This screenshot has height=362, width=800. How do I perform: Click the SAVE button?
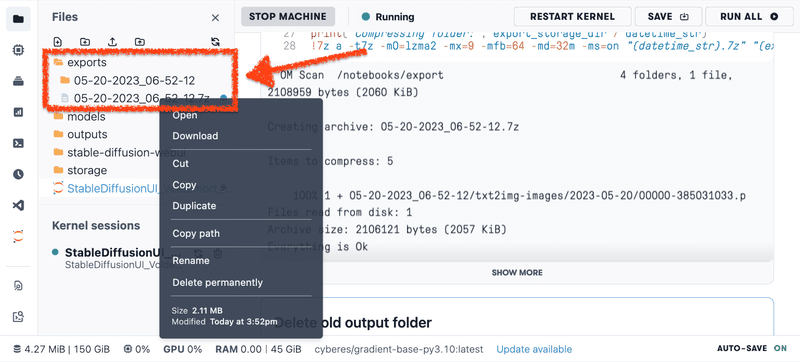(668, 16)
